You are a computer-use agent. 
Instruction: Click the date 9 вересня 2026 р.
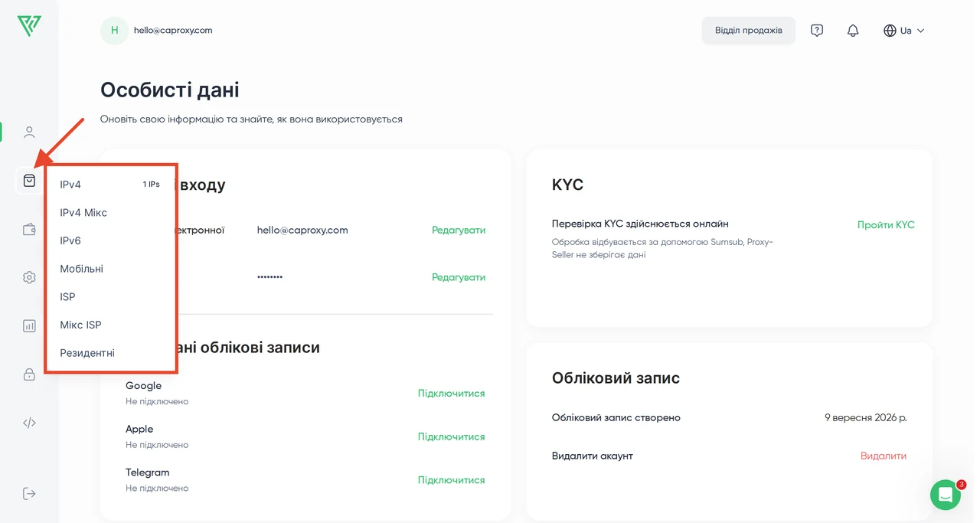tap(865, 418)
